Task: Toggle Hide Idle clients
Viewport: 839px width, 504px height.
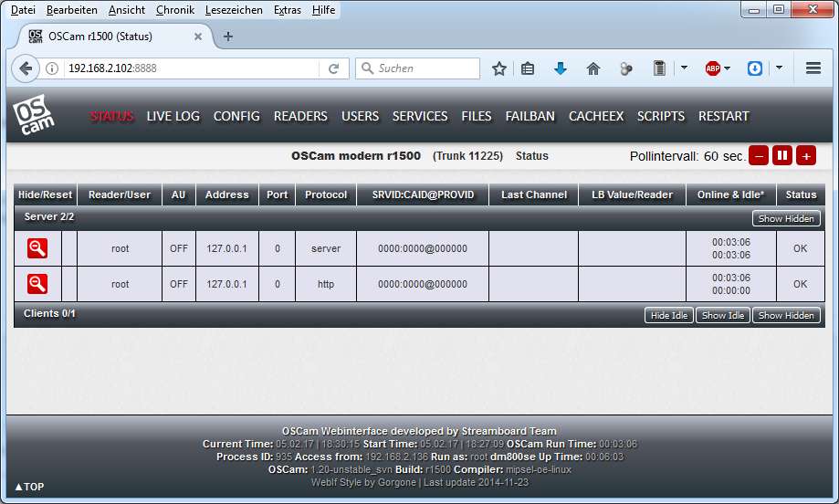Action: point(668,315)
